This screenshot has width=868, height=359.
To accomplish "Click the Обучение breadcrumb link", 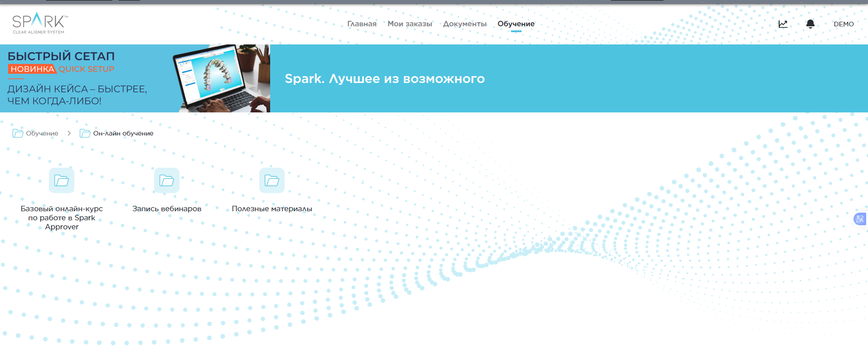I will (x=42, y=133).
